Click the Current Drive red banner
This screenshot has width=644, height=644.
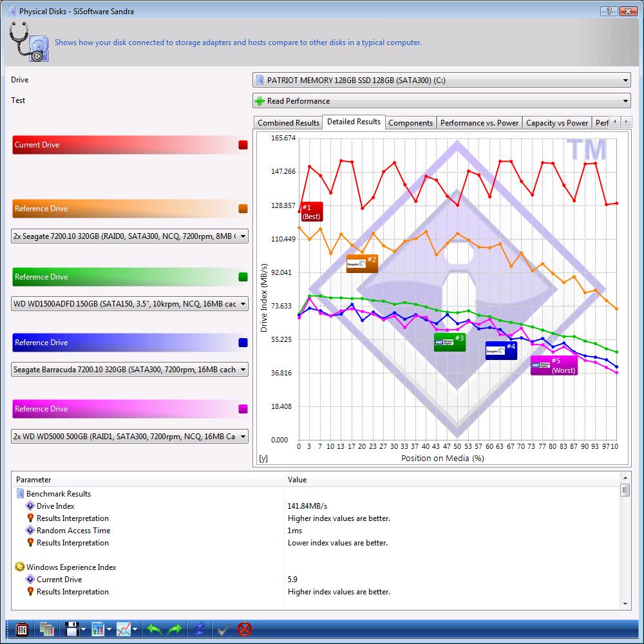(x=130, y=145)
